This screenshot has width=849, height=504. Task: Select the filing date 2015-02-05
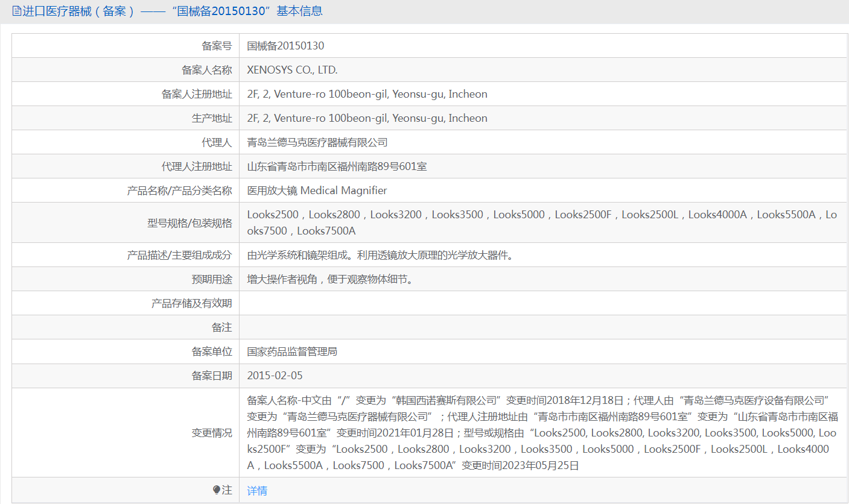(275, 376)
